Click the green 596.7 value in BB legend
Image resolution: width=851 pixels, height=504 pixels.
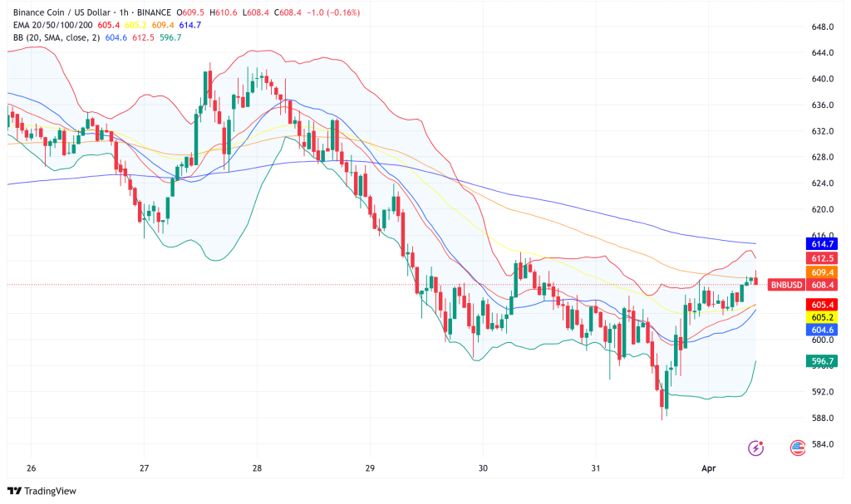click(x=170, y=37)
